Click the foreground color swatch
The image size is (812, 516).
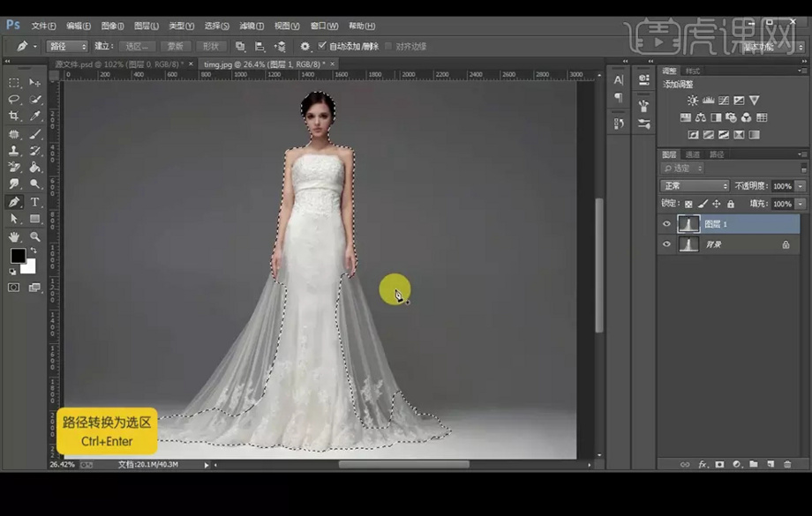[x=18, y=256]
